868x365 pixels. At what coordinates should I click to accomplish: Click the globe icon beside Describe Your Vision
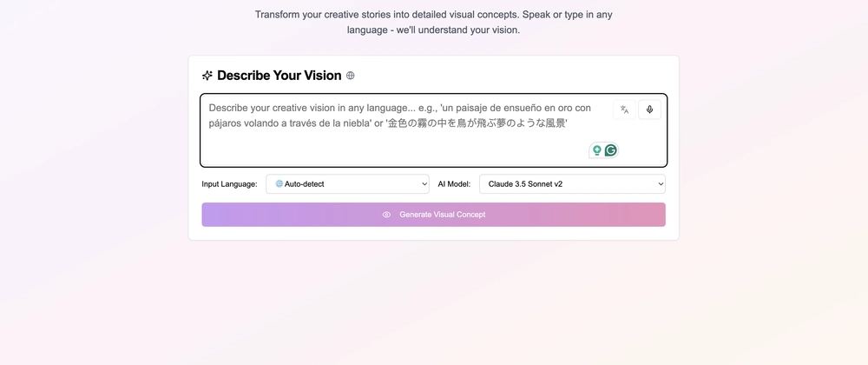pyautogui.click(x=351, y=76)
